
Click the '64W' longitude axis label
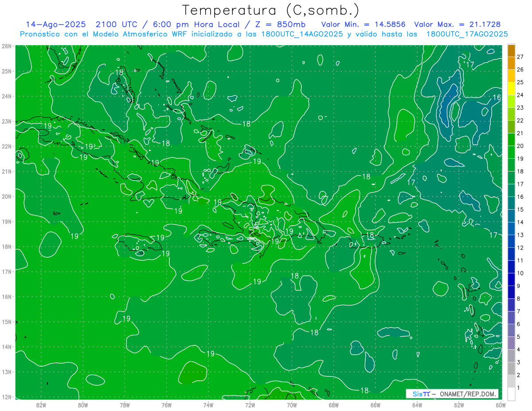[x=417, y=405]
